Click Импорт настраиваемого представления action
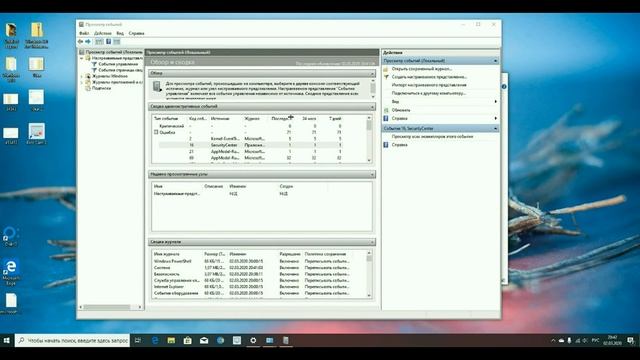The width and height of the screenshot is (640, 360). [x=429, y=85]
